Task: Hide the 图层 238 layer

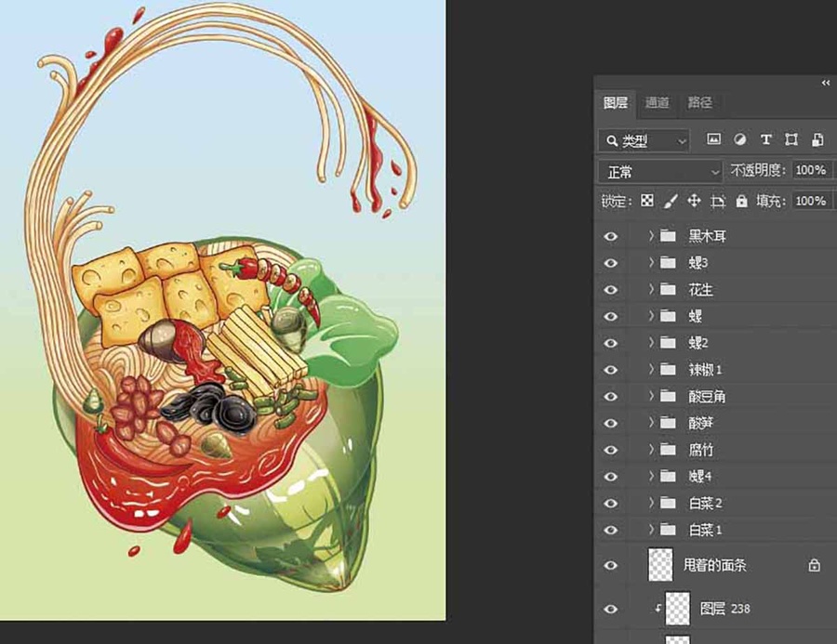Action: [611, 609]
